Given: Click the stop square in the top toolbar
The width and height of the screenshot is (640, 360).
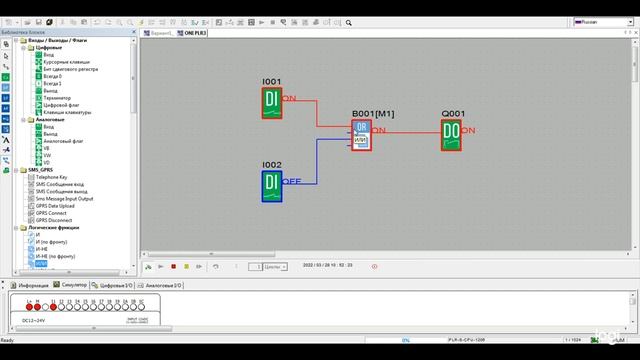Looking at the screenshot, I should (x=273, y=22).
